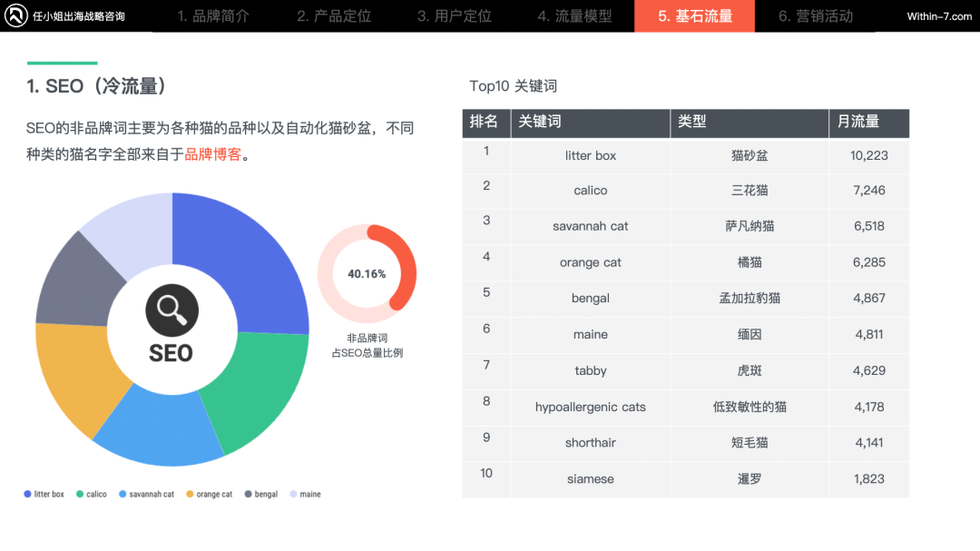Click the 短毛猫 type cell

click(x=750, y=443)
